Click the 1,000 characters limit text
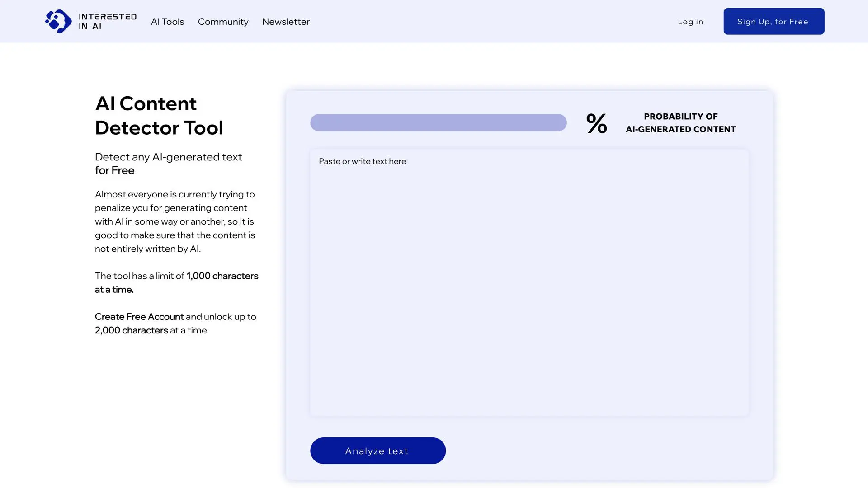868x488 pixels. point(222,276)
